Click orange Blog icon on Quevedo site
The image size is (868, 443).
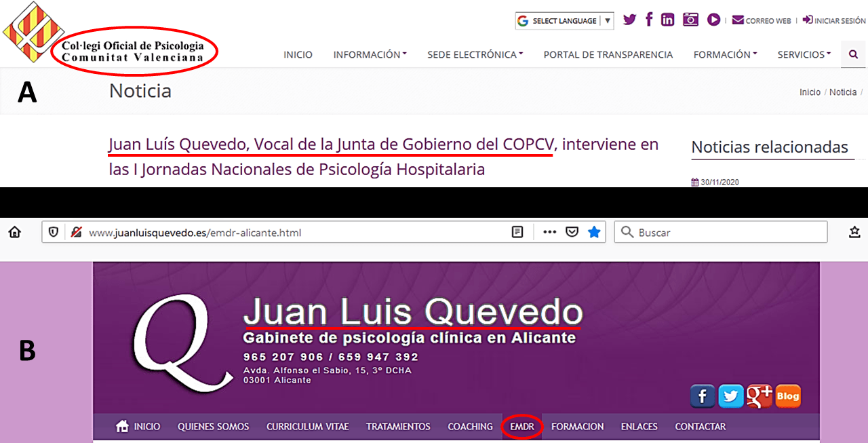pos(787,396)
